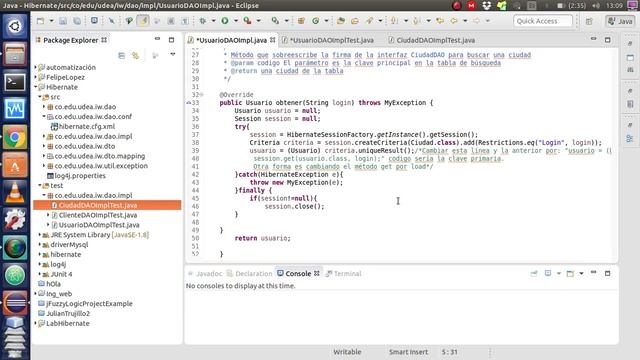This screenshot has height=360, width=640.
Task: Open the New file dropdown arrow
Action: coord(51,21)
